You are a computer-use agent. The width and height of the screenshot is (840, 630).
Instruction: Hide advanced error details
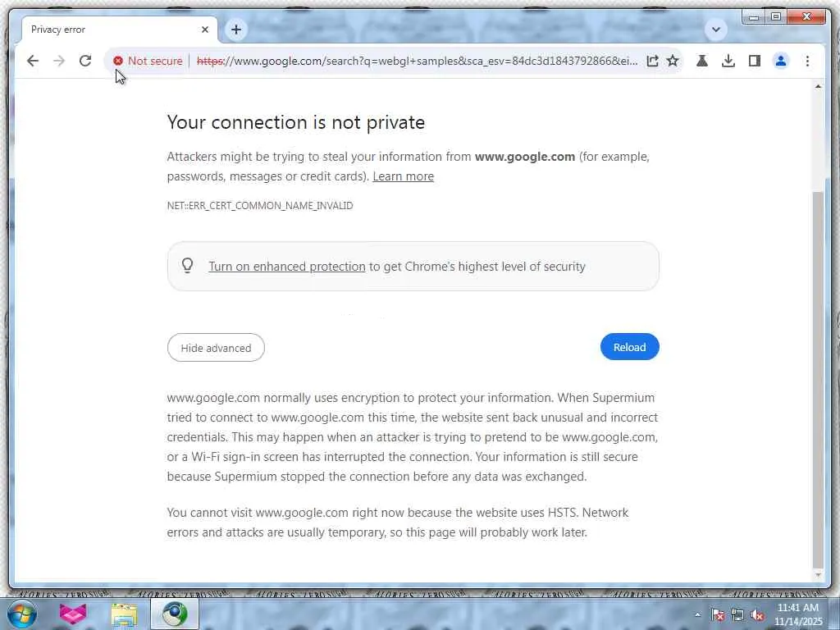pyautogui.click(x=216, y=348)
